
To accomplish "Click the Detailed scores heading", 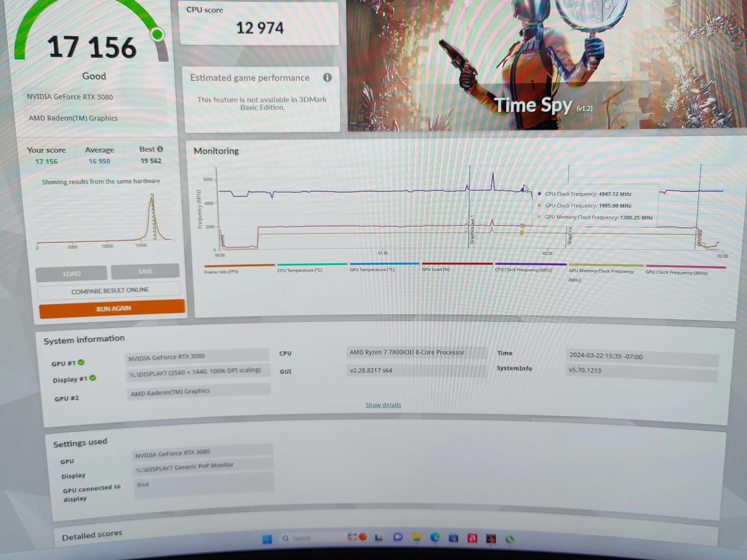I will pos(92,535).
